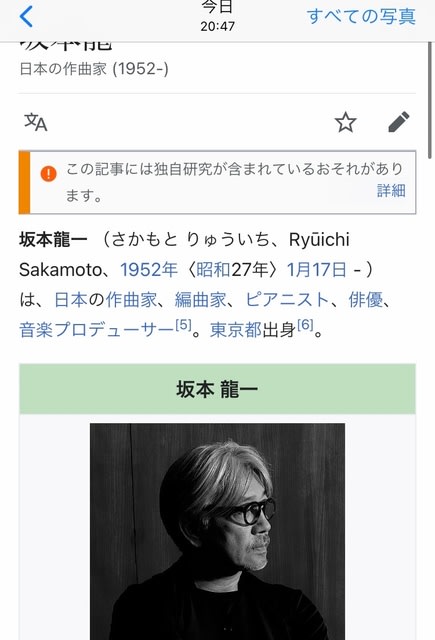Open the 音楽プロデューサー link
435x640 pixels.
tap(97, 330)
